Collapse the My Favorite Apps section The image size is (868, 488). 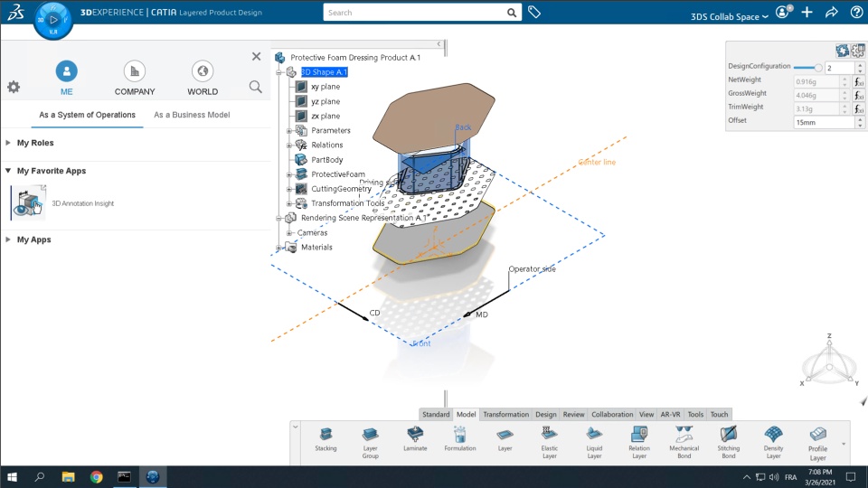(x=8, y=171)
